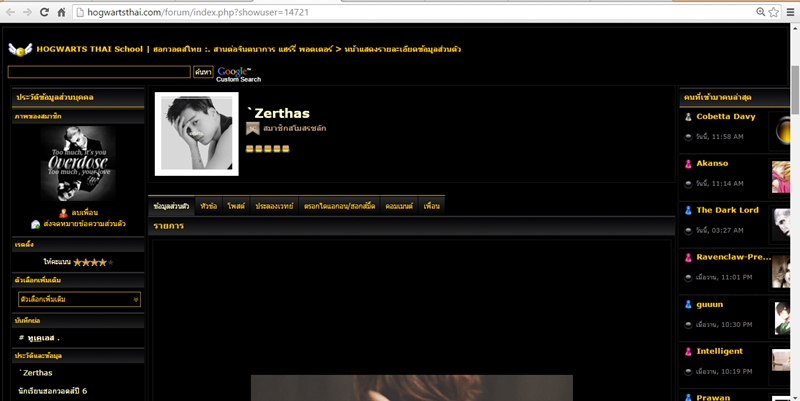Open the ตัวเลือกเพิ่มเติม options dropdown

point(79,299)
